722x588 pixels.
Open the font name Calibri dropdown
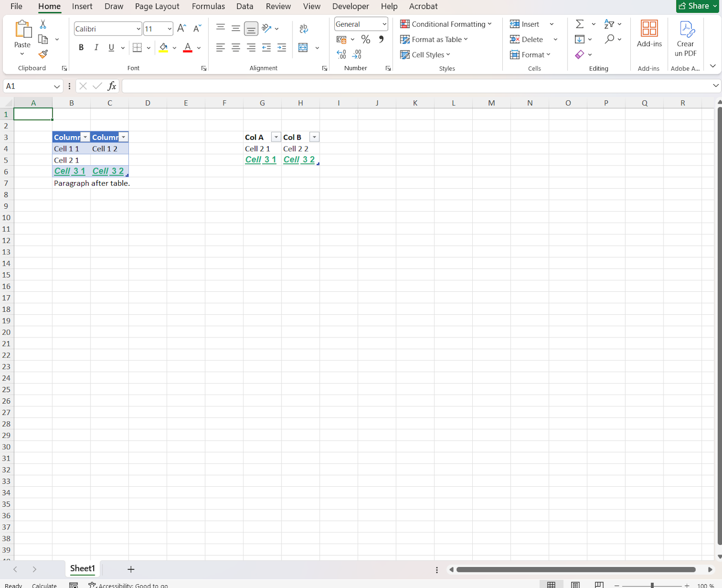click(138, 29)
